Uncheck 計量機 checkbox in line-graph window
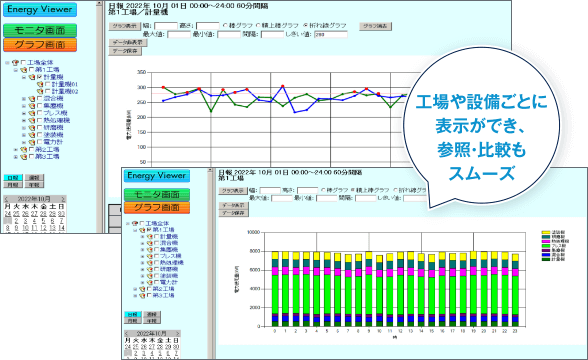 click(39, 77)
